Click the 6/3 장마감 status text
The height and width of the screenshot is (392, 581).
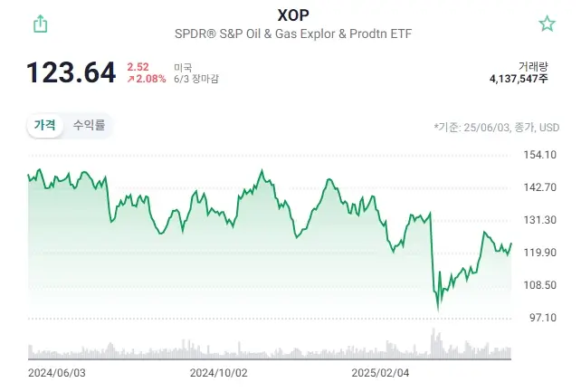tap(195, 80)
